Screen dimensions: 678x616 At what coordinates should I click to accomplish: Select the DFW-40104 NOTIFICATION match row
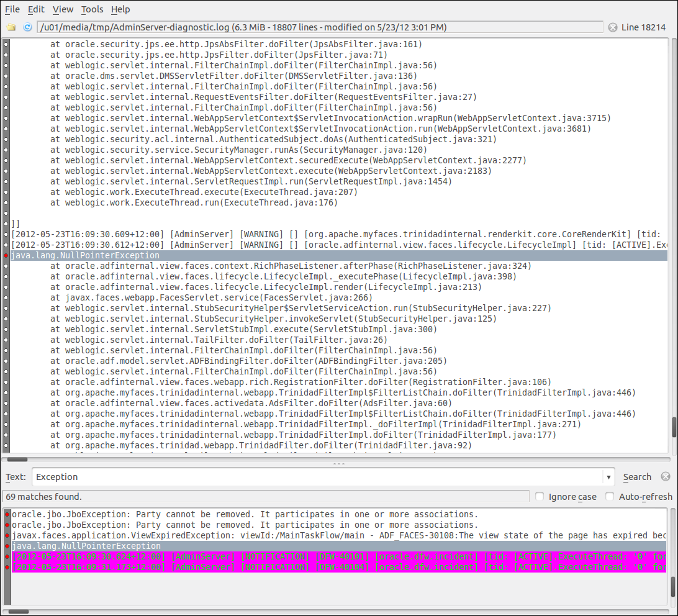pos(339,567)
